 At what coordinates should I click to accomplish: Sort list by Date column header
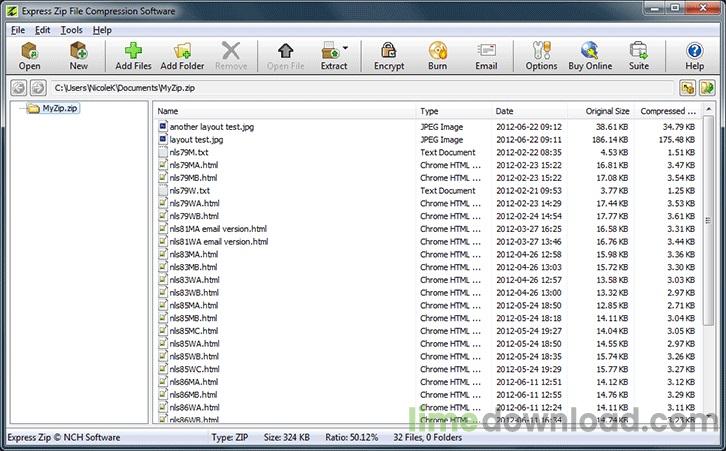[x=529, y=111]
